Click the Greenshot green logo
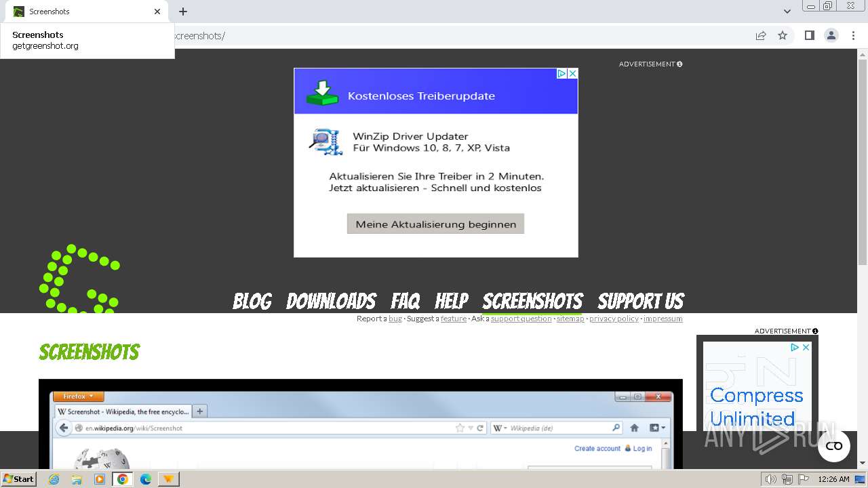Viewport: 868px width, 488px height. pyautogui.click(x=80, y=279)
